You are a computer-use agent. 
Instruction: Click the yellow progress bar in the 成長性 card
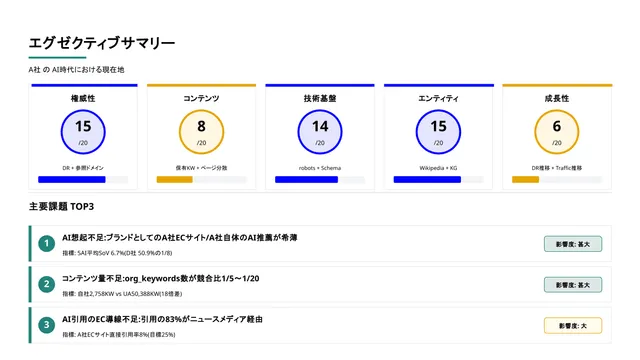pos(557,180)
